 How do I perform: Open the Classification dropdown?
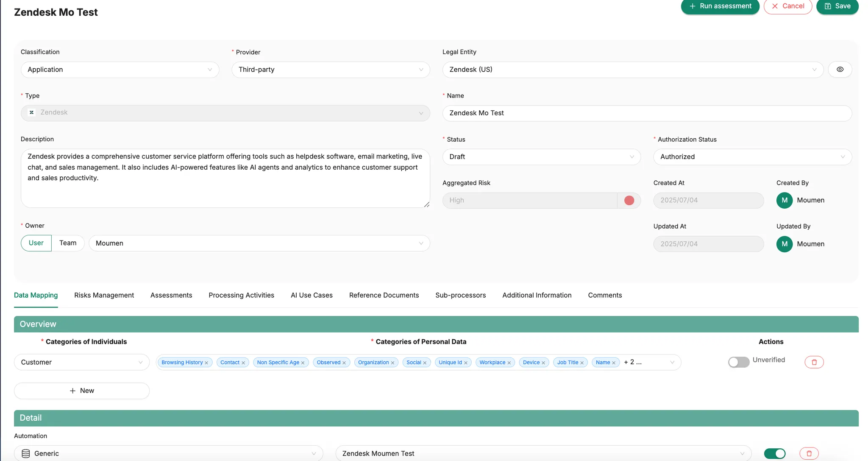point(120,70)
